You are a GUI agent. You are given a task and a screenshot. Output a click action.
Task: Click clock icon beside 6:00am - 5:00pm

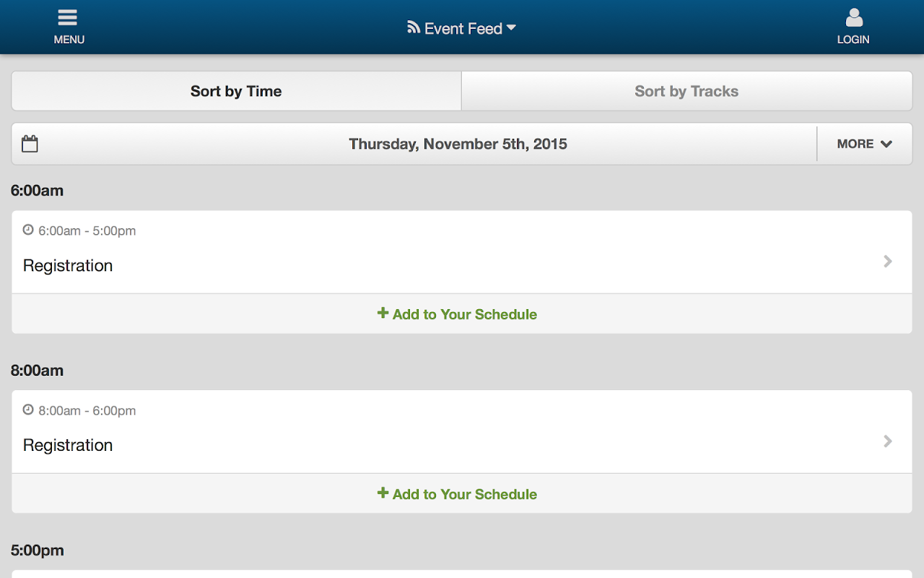point(28,230)
